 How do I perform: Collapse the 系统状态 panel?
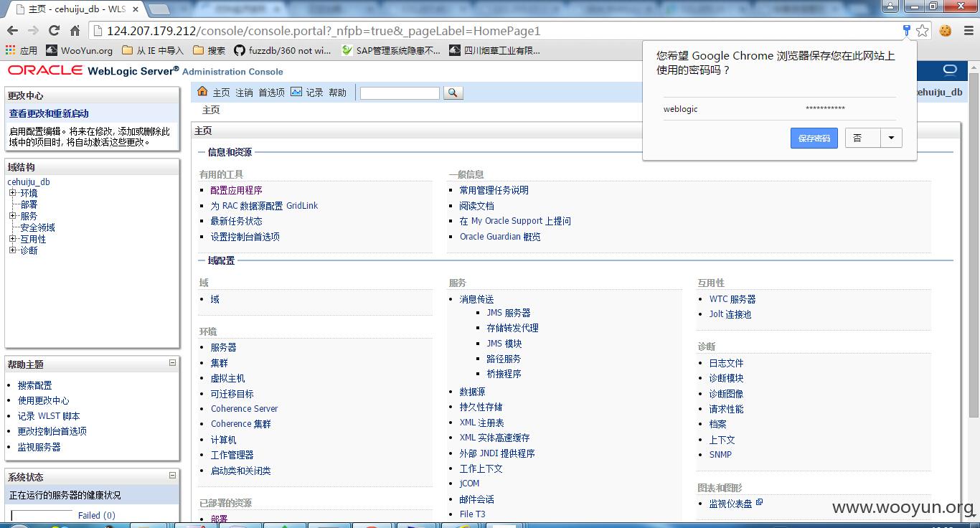(x=172, y=475)
